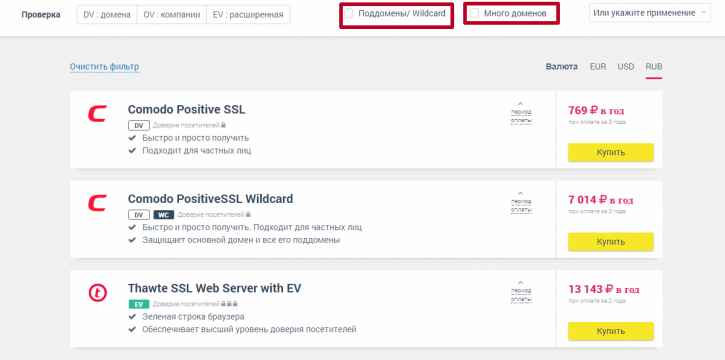Tick the Много доменов checkbox
Viewport: 725px width, 360px height.
tap(474, 13)
